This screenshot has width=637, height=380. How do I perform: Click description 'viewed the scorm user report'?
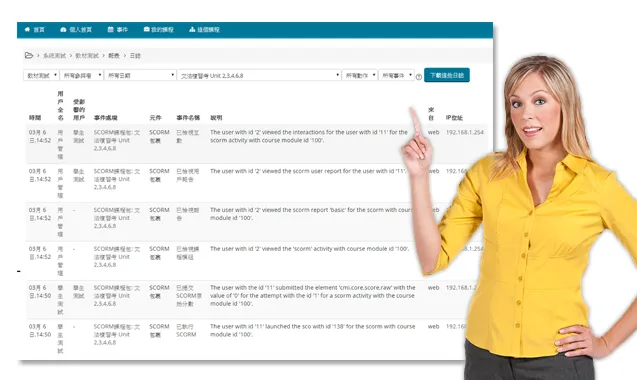[308, 171]
